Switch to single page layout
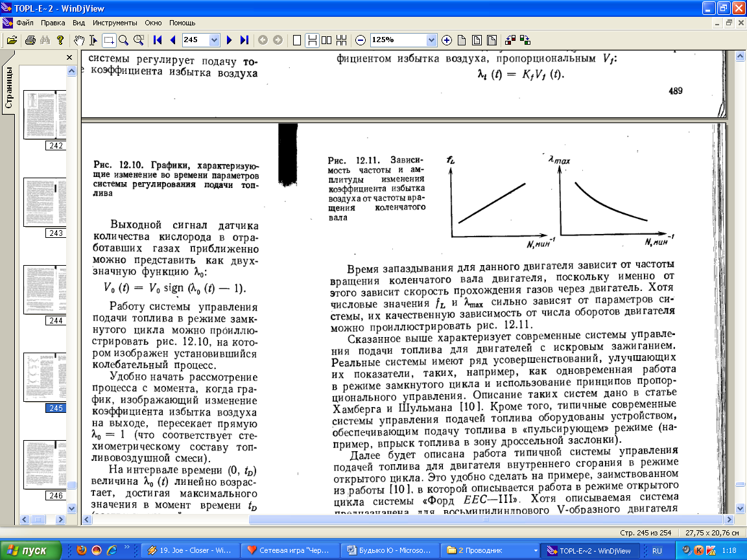747x560 pixels. point(297,40)
